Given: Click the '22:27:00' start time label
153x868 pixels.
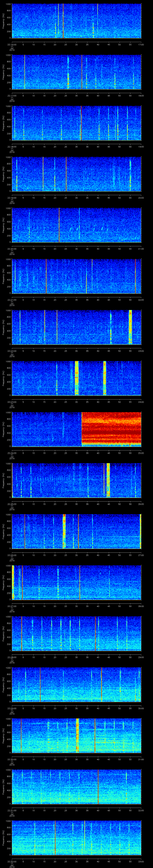Looking at the screenshot, I should [x=12, y=606].
